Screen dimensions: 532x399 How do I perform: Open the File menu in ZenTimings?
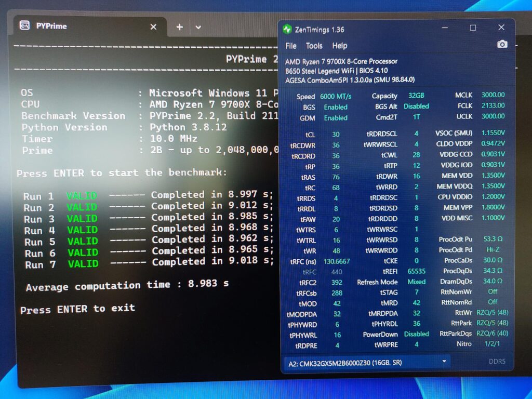[291, 46]
